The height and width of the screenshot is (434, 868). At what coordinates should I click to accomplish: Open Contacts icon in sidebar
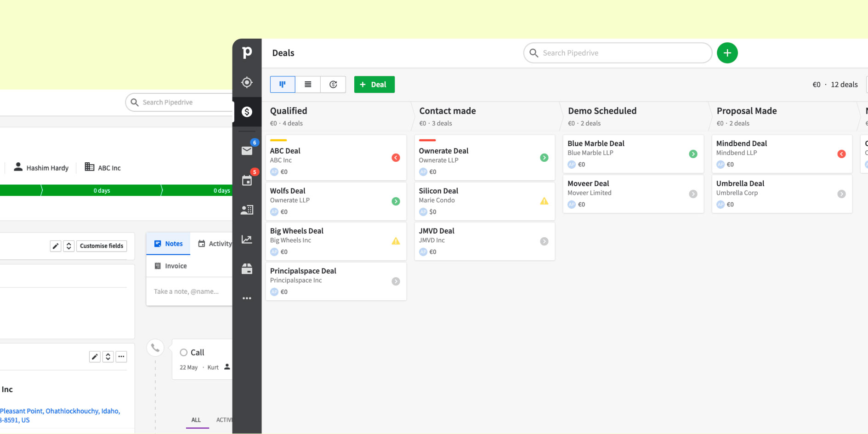(247, 210)
